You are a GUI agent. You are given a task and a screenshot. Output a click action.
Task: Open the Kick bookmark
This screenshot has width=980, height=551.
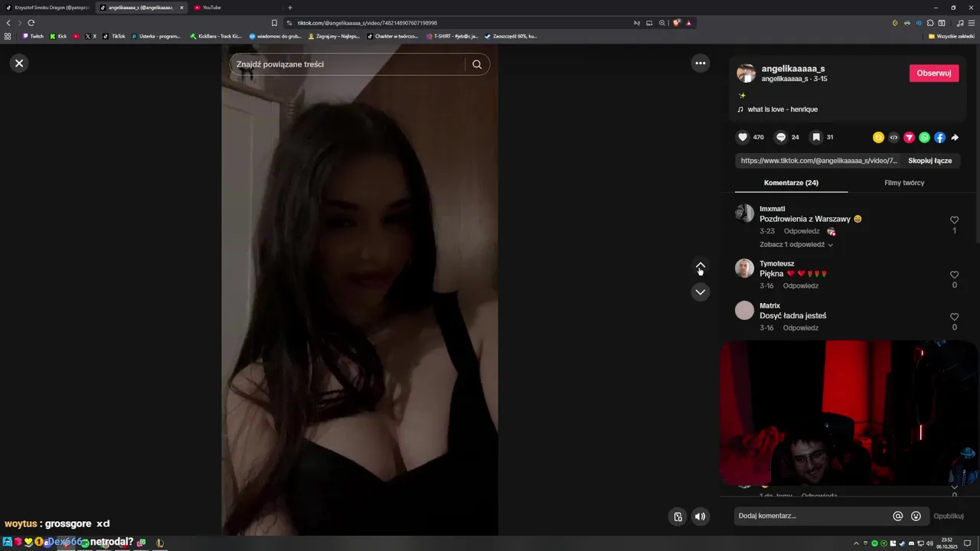[58, 36]
